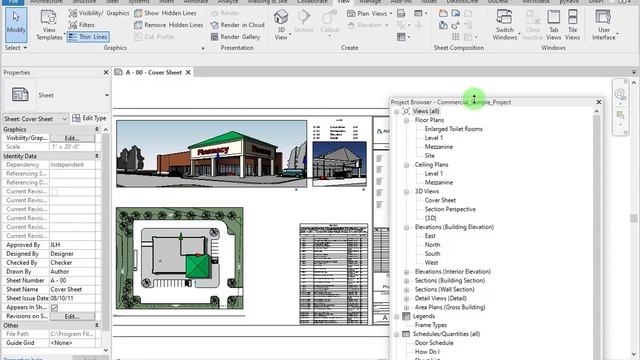This screenshot has height=360, width=640.
Task: Select the East elevation
Action: point(430,236)
